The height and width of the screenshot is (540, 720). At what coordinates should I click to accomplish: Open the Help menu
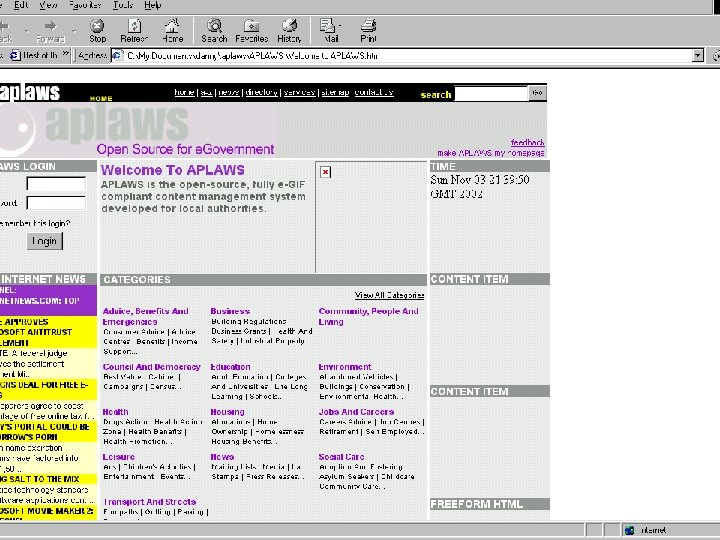coord(152,5)
